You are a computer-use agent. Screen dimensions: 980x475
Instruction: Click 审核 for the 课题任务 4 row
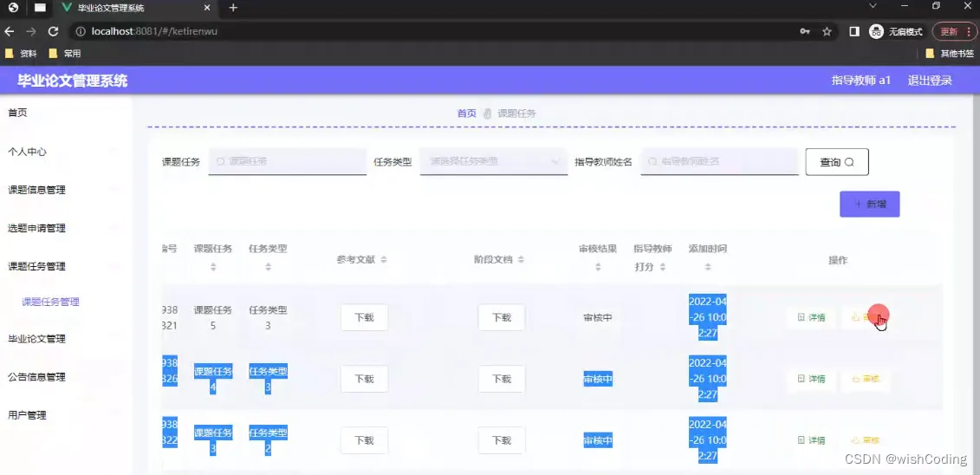866,379
